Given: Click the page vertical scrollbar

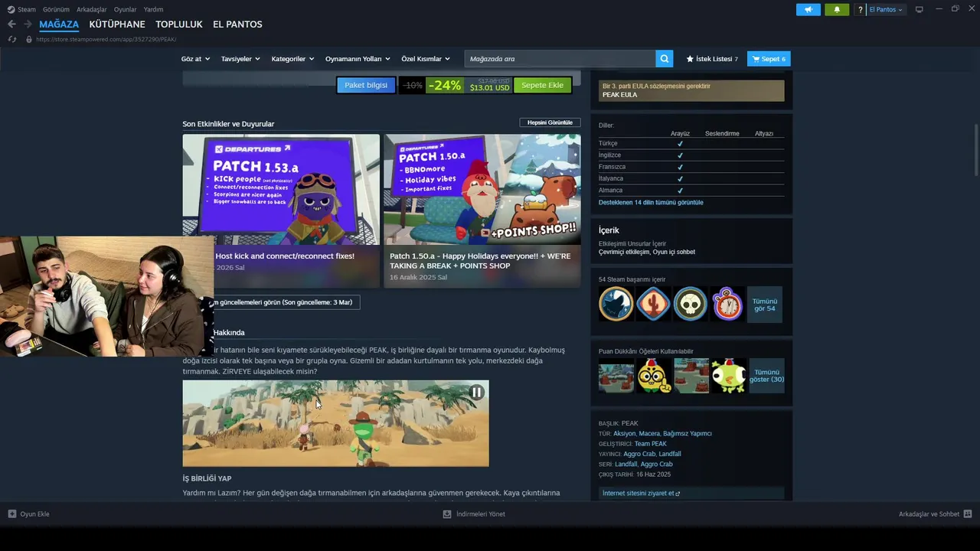Looking at the screenshot, I should [975, 150].
